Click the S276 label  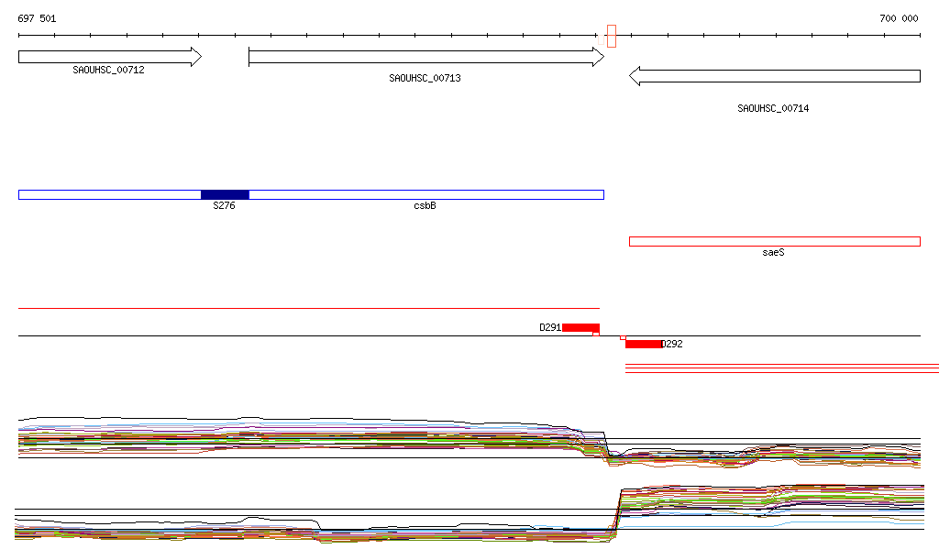tap(224, 206)
